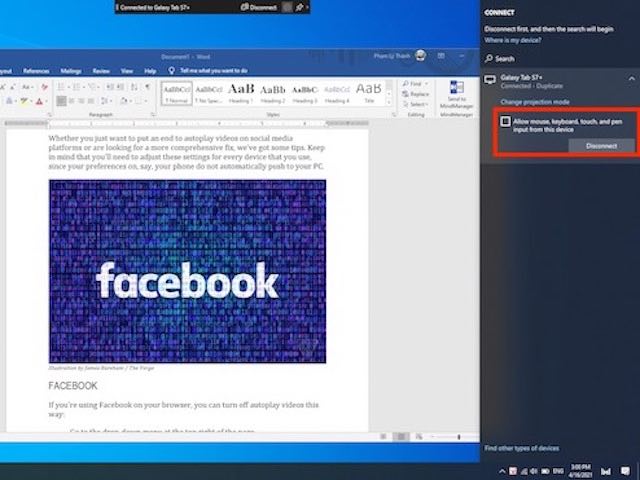Screen dimensions: 640x480
Task: Align text left
Action: 61,101
